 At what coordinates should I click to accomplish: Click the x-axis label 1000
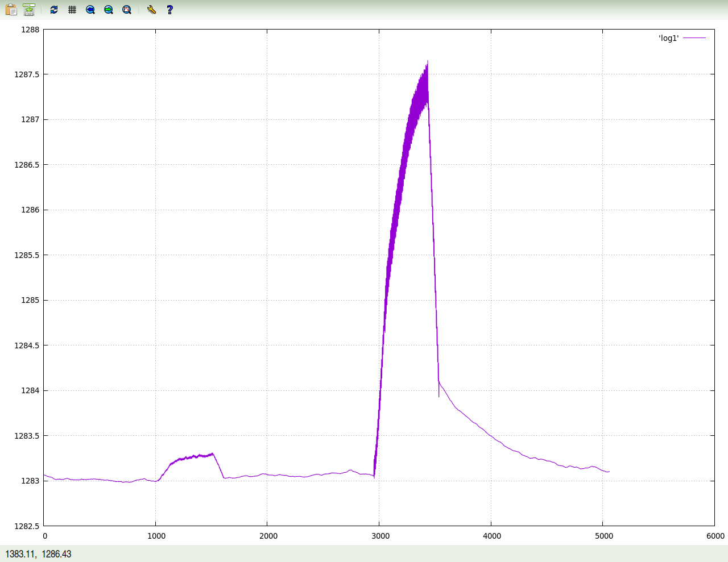point(156,536)
